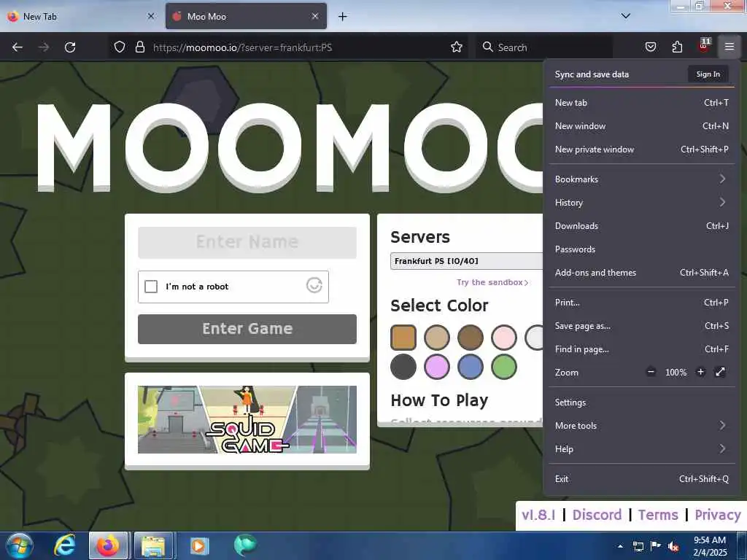
Task: Click the forward navigation arrow
Action: coord(44,47)
